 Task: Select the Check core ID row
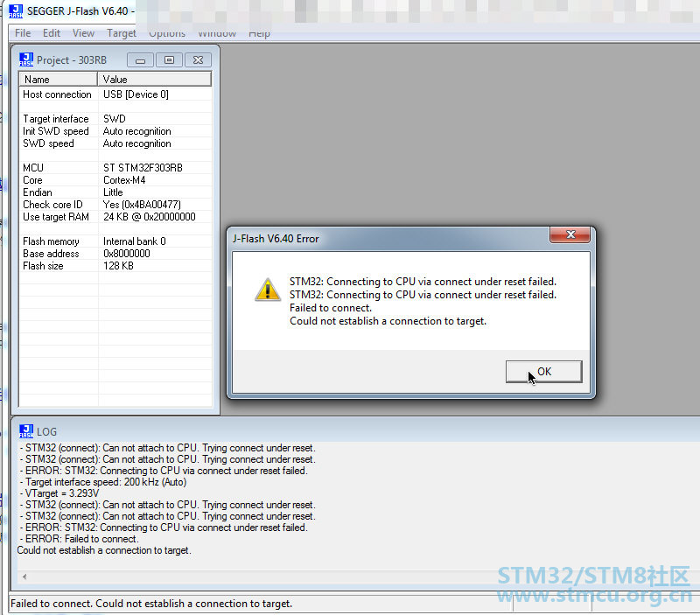click(x=115, y=205)
